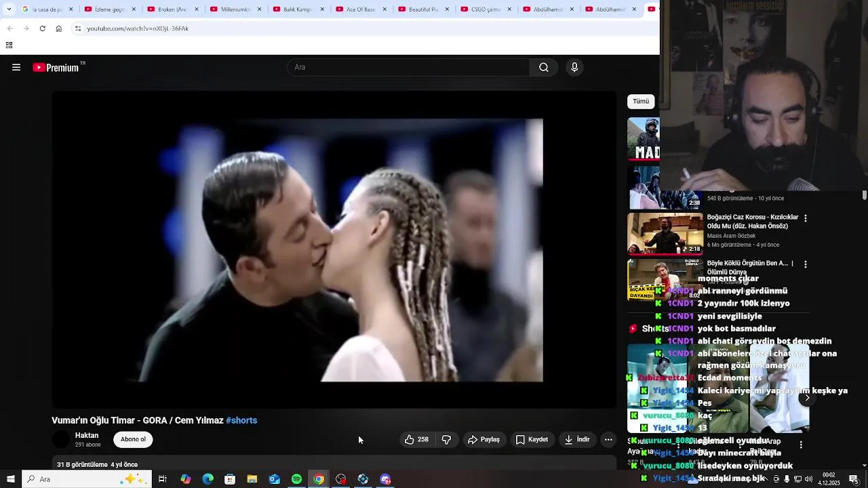Select the Tümü filter chip
The image size is (868, 488).
pyautogui.click(x=641, y=101)
